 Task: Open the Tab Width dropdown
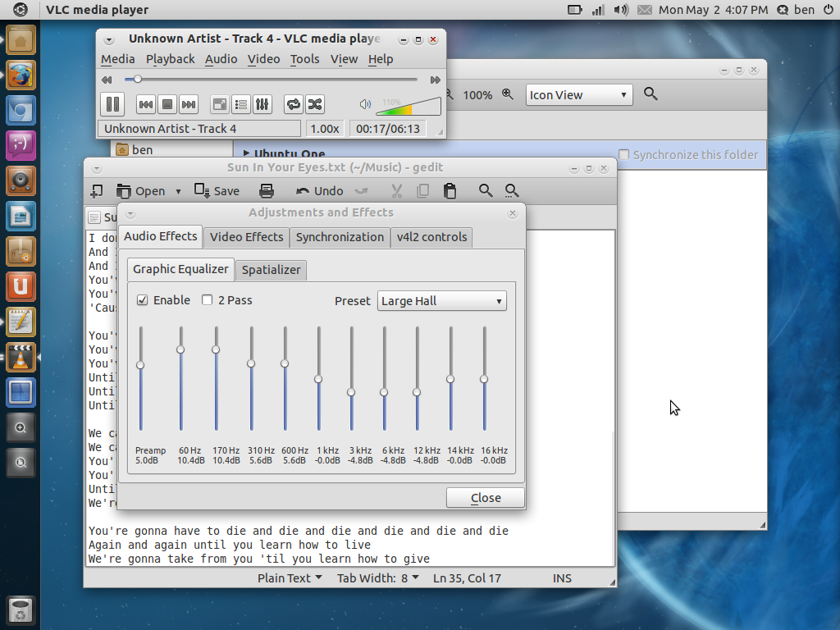coord(377,578)
